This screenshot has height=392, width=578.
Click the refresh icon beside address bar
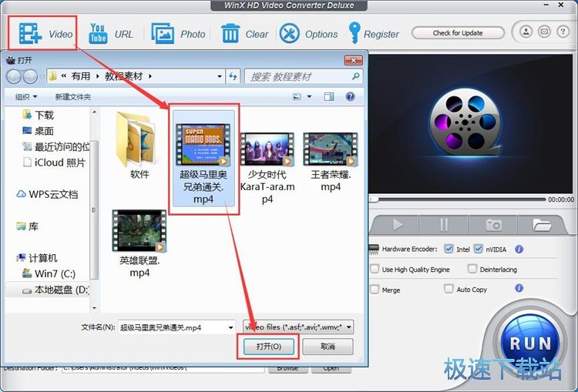[x=233, y=76]
